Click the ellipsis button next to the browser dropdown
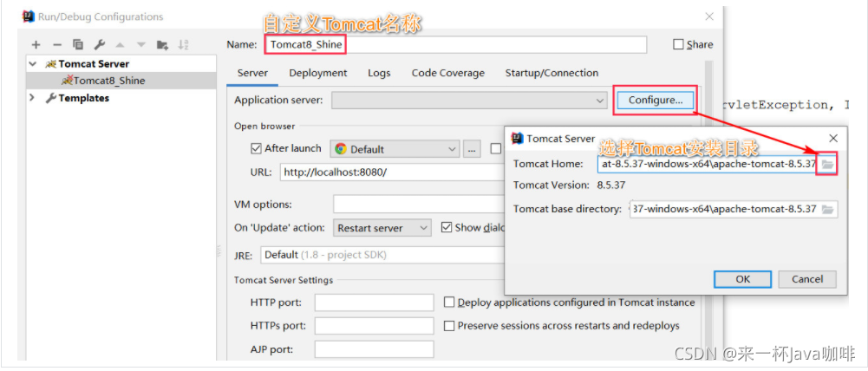868x371 pixels. 472,149
